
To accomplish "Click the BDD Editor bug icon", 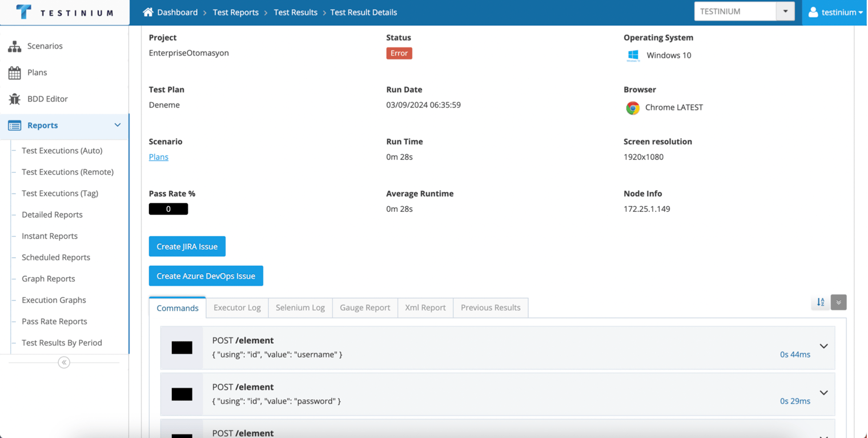I will coord(14,99).
